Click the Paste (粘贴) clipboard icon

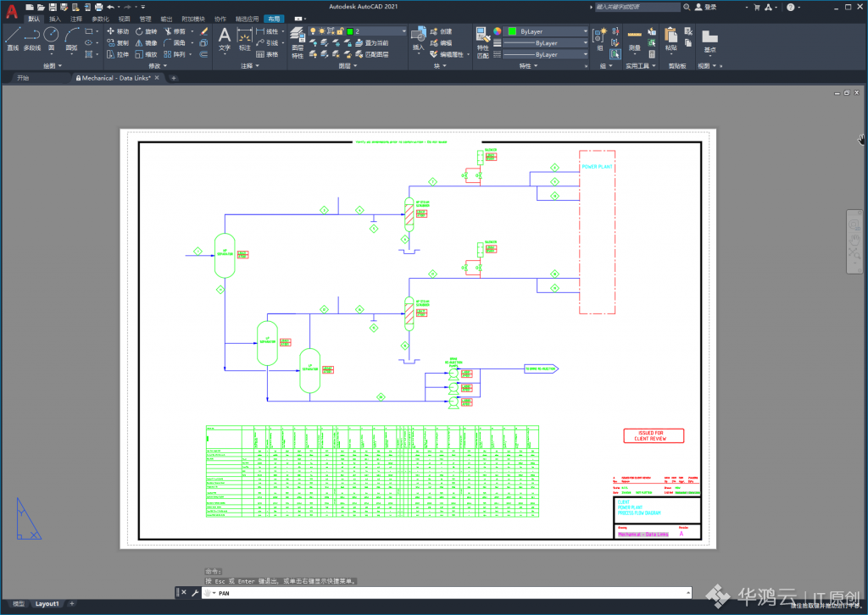(671, 39)
